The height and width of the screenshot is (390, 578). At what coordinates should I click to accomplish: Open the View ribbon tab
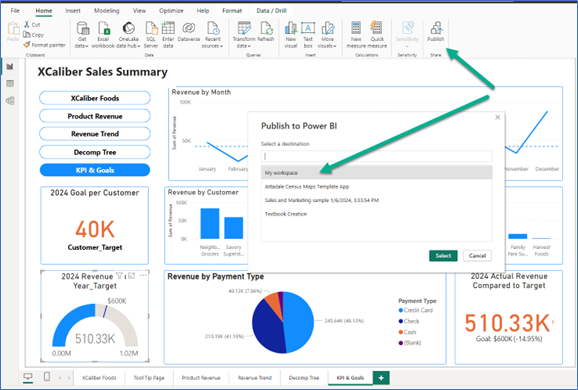(139, 11)
